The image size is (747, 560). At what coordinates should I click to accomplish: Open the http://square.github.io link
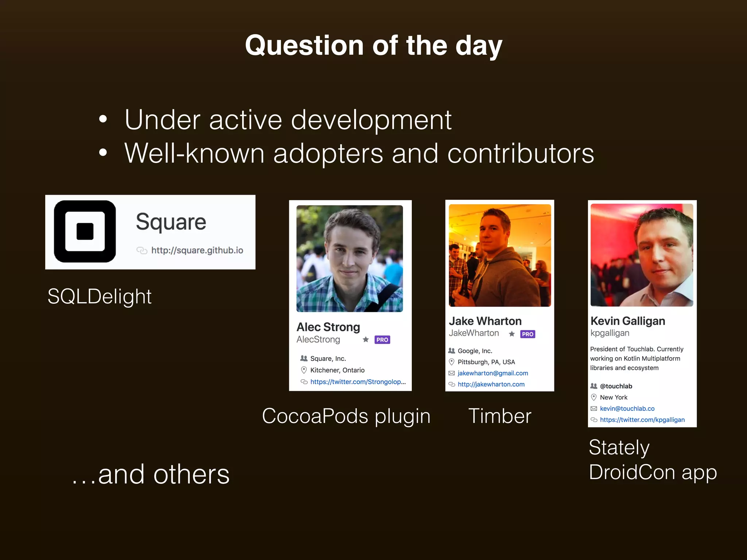click(x=197, y=250)
